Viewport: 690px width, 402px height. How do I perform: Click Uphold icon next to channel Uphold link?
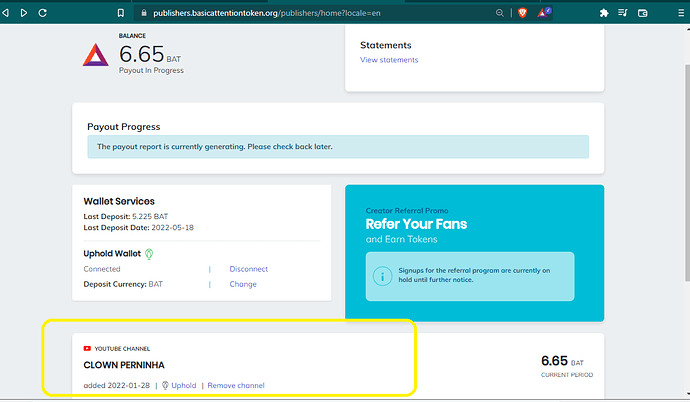pos(165,385)
